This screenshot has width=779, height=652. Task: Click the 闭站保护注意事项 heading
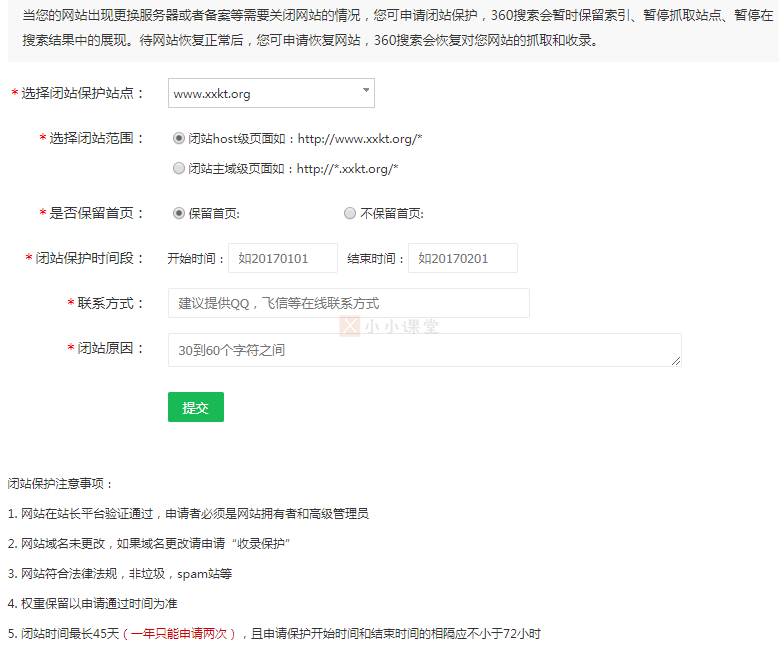[x=60, y=484]
